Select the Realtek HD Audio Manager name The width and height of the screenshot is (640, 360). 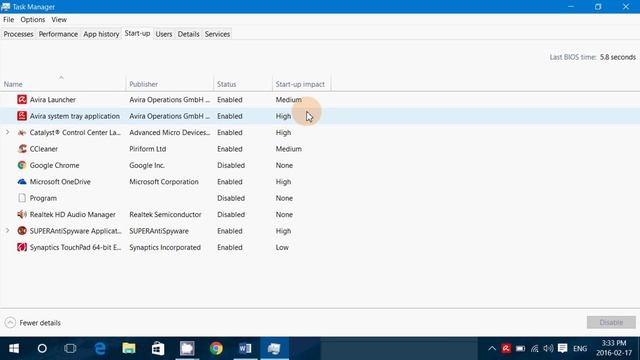(73, 214)
